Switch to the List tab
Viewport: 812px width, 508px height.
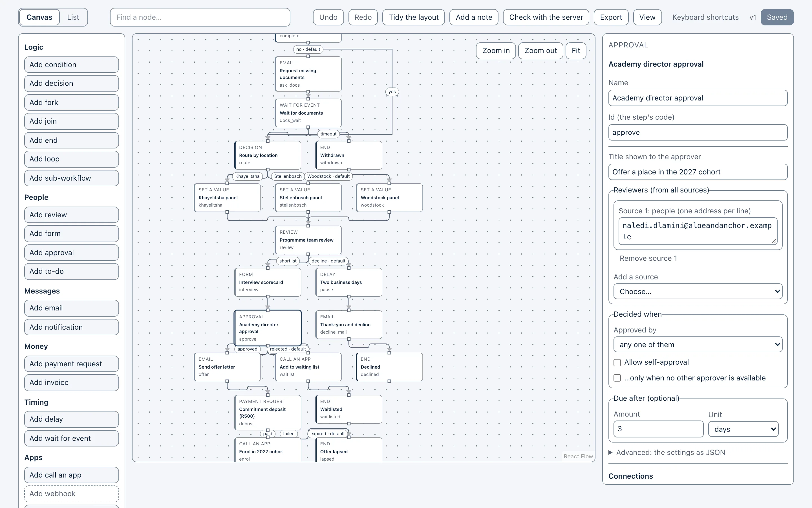pyautogui.click(x=73, y=17)
